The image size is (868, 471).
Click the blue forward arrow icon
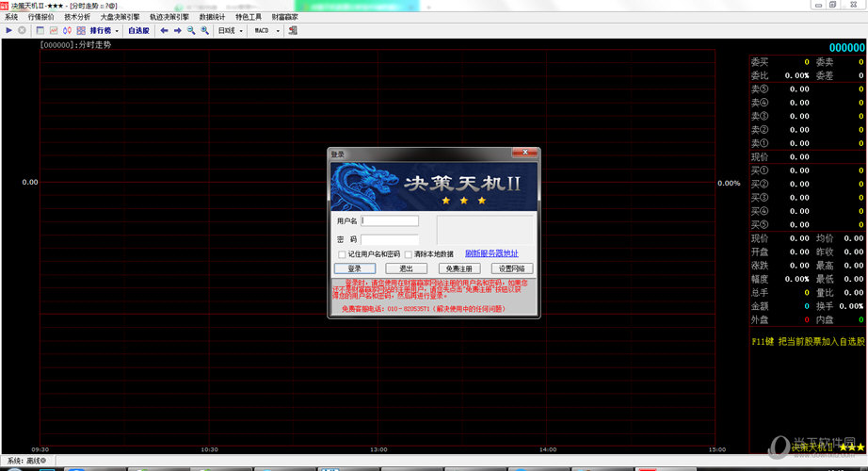[178, 30]
